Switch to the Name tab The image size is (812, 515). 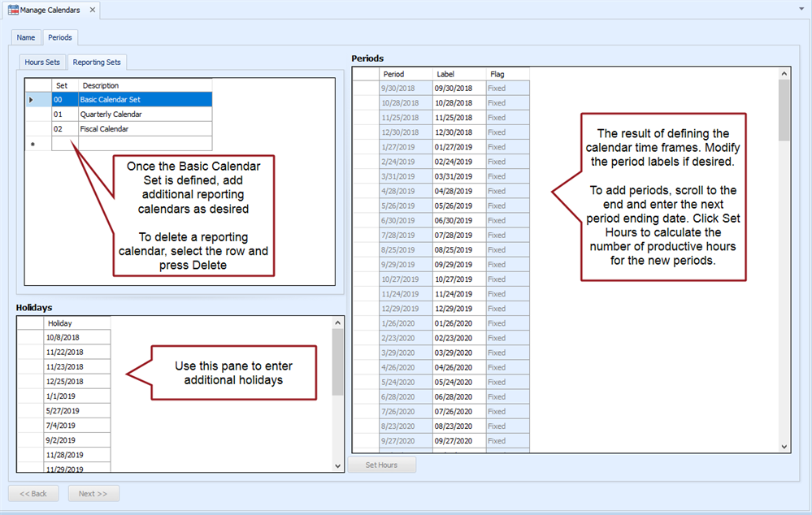[x=26, y=37]
